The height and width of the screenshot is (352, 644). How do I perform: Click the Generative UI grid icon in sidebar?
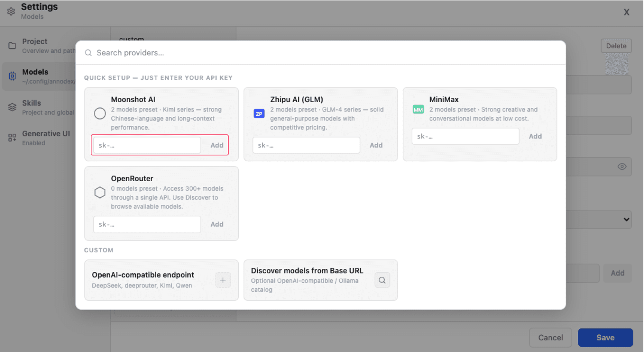(x=12, y=138)
